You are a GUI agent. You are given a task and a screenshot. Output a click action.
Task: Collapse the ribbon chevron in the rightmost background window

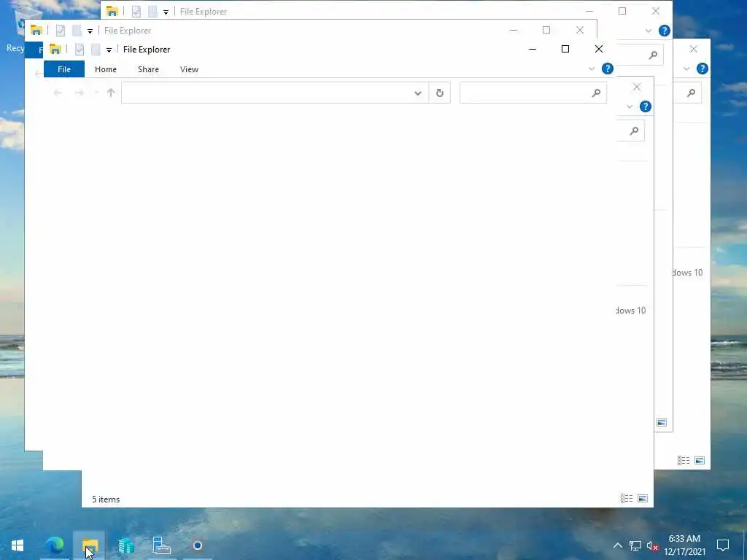[x=686, y=69]
